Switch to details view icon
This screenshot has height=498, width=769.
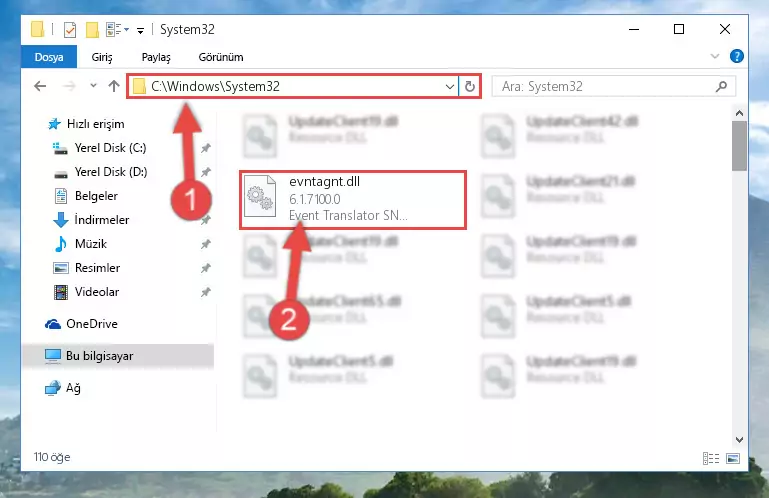[711, 459]
